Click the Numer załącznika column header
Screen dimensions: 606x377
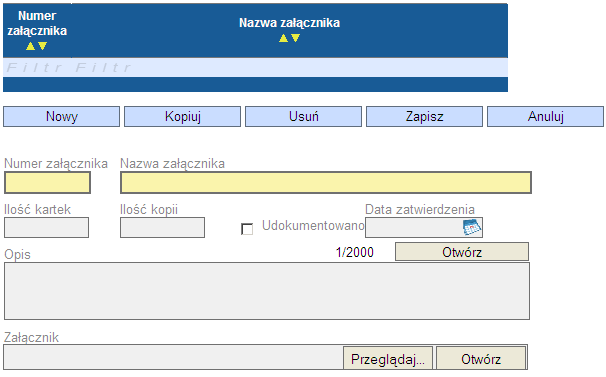(37, 31)
